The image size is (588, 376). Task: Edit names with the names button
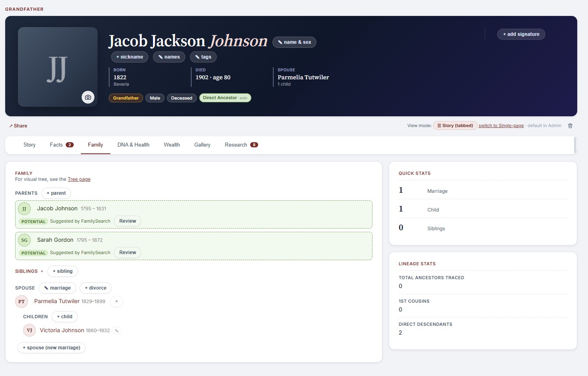click(169, 57)
